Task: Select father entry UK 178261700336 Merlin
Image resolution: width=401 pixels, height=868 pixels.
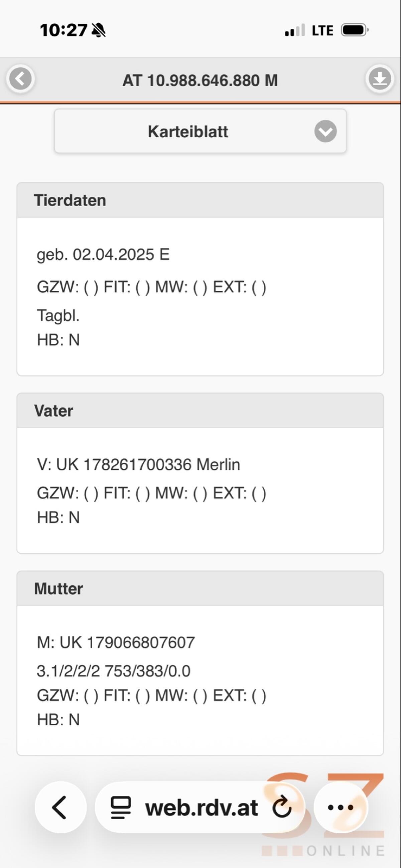Action: (x=138, y=464)
